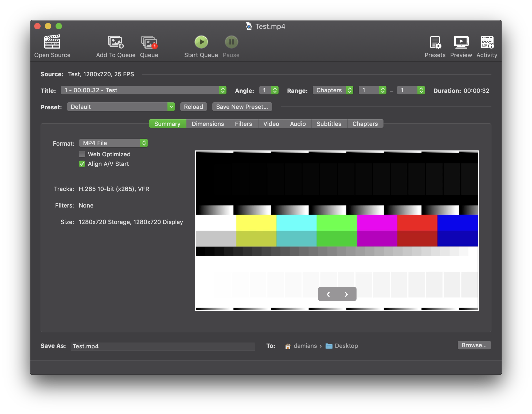This screenshot has width=532, height=414.
Task: Open the Video tab
Action: 271,124
